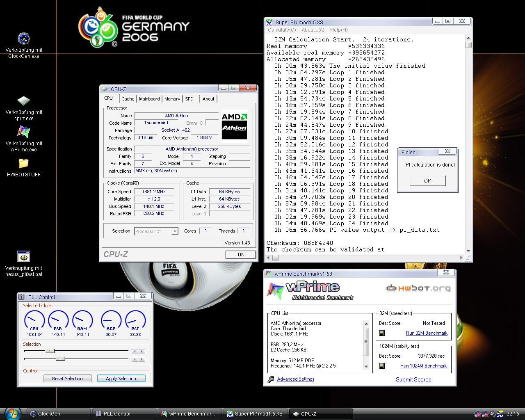Click Reset Selection in PLL Control
Viewport: 525px width, 420px height.
click(67, 379)
